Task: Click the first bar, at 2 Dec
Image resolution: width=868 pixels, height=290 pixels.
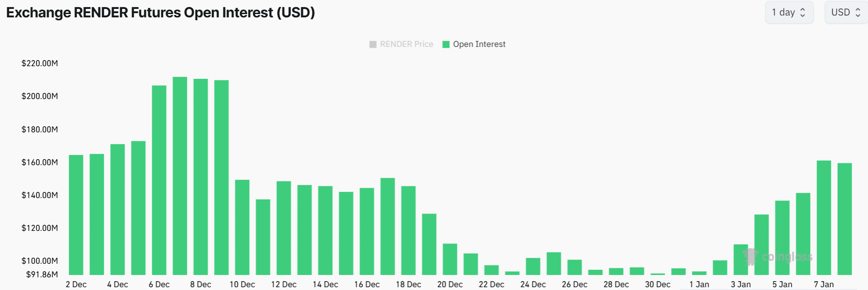Action: click(76, 215)
